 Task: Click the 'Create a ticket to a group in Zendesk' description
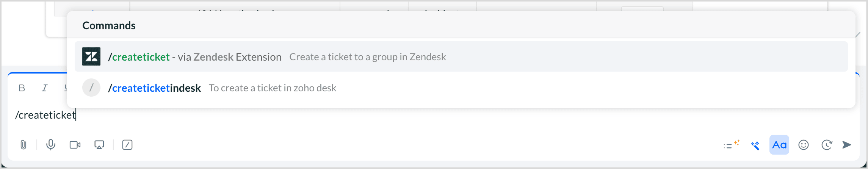[x=367, y=57]
